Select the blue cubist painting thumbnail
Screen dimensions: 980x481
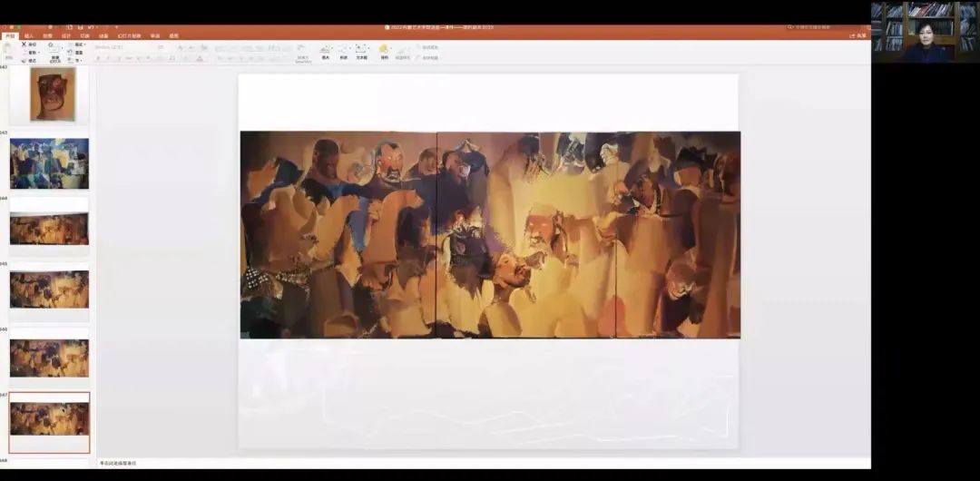pos(49,163)
